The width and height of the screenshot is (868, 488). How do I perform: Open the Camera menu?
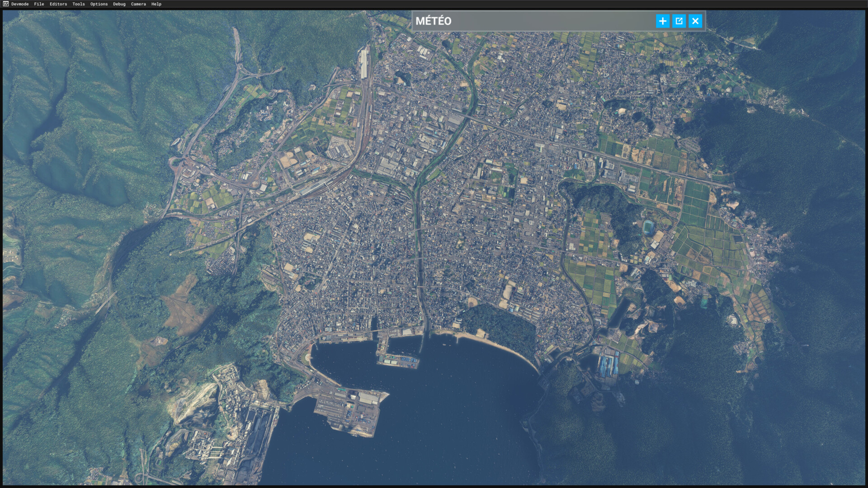click(x=138, y=4)
